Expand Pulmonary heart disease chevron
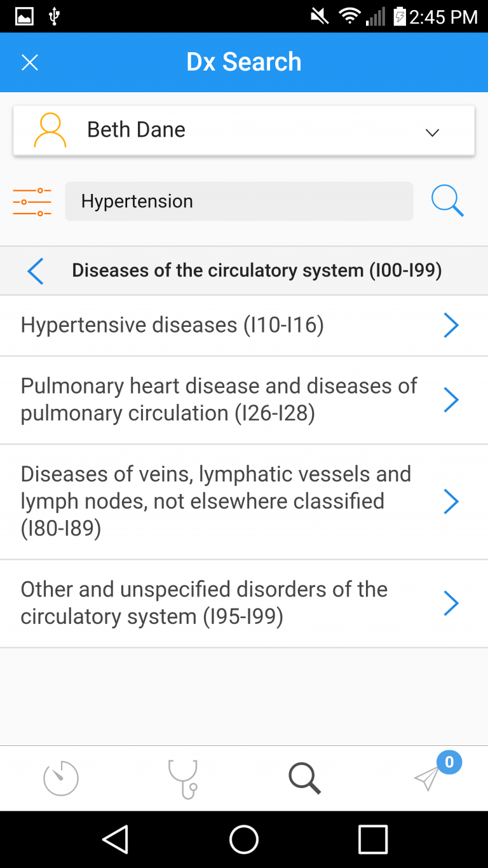 click(x=451, y=400)
